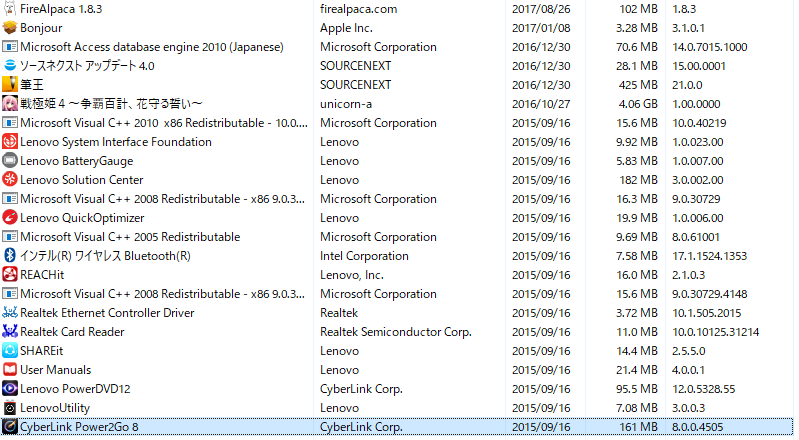Viewport: 799px width, 440px height.
Task: Select the REACHit program name
Action: [x=42, y=275]
